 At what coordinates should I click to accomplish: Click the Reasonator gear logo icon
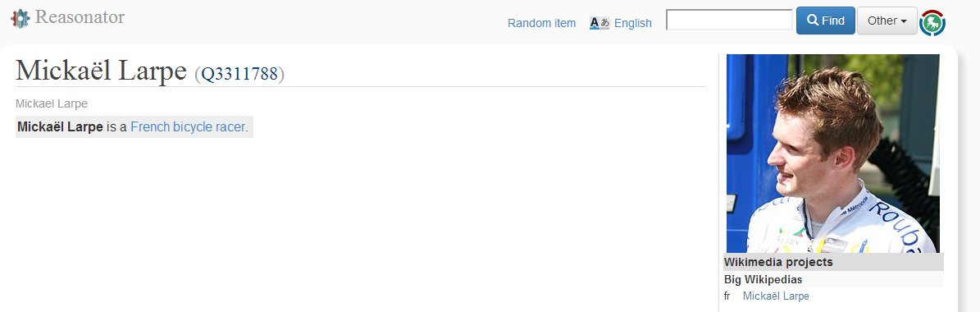point(21,18)
